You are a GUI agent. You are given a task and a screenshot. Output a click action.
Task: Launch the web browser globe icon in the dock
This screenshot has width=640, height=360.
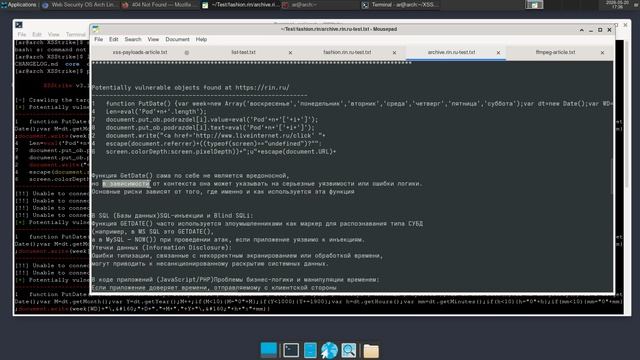pos(329,350)
